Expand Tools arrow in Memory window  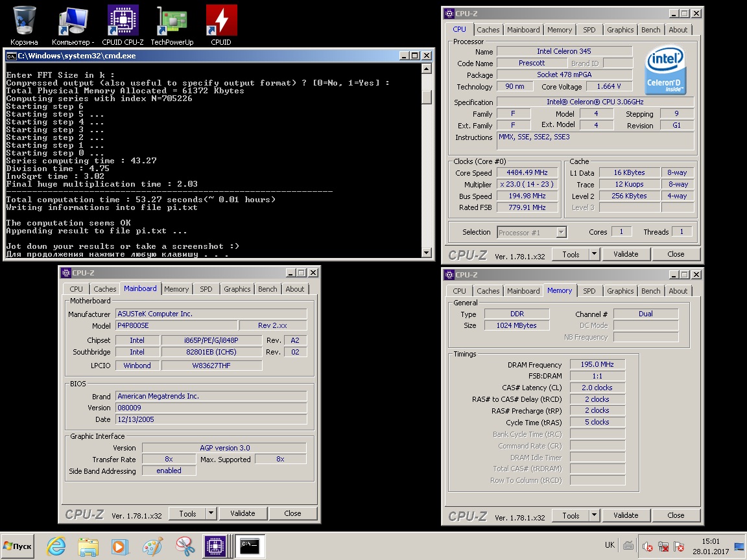(x=594, y=515)
